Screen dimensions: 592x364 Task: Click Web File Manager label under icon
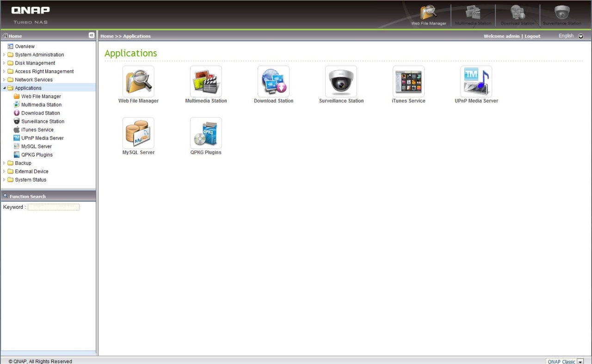point(138,101)
